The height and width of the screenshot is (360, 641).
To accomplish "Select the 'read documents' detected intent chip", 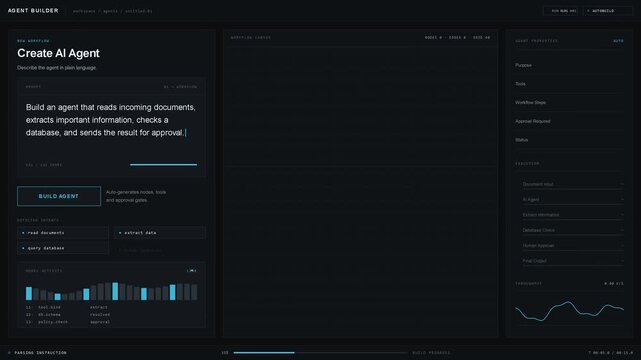I will pos(63,233).
